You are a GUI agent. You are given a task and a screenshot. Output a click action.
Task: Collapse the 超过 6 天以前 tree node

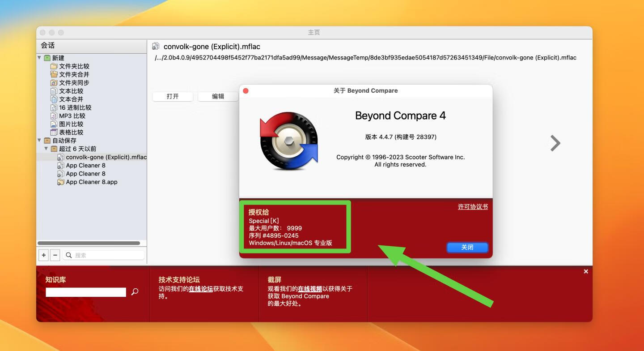pyautogui.click(x=46, y=149)
